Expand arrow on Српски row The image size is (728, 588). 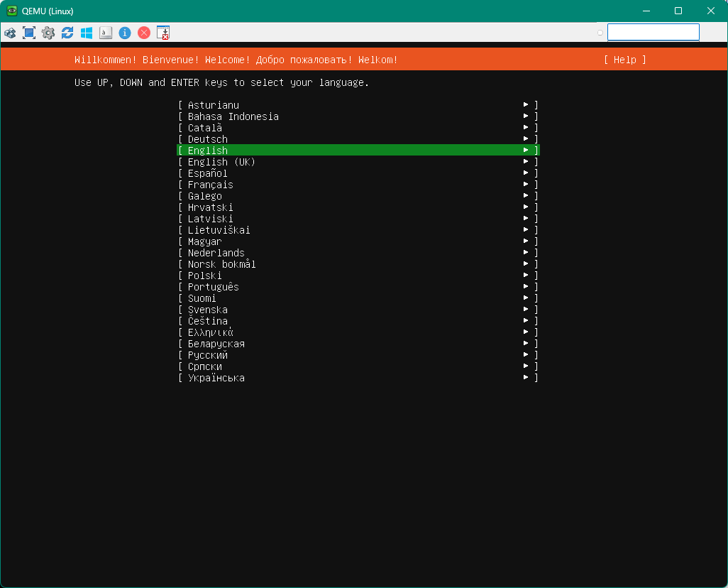pyautogui.click(x=526, y=366)
